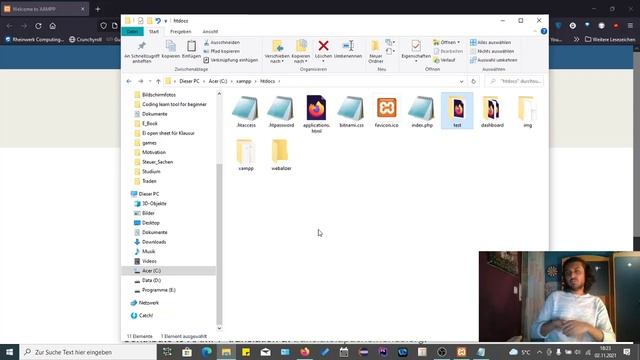Viewport: 640px width, 360px height.
Task: Open the Öffnen dropdown in ribbon
Action: coord(447,42)
